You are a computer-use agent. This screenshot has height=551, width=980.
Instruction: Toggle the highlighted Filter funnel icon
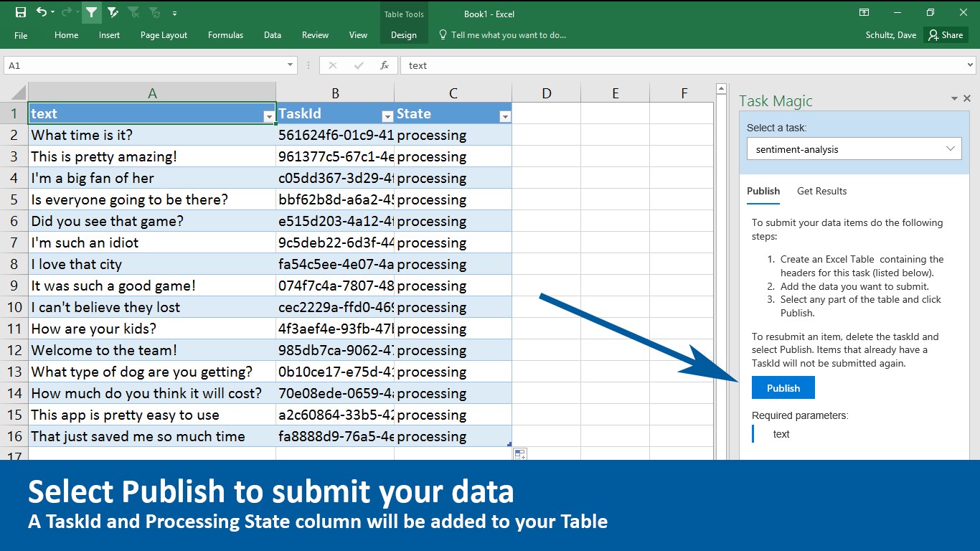pyautogui.click(x=91, y=13)
